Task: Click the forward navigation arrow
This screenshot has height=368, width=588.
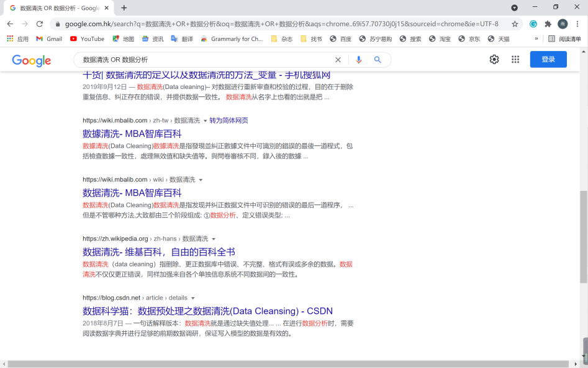Action: point(25,24)
